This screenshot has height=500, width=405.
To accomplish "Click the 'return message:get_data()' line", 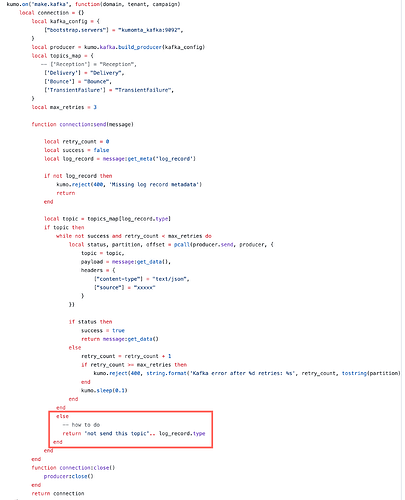I will 120,339.
